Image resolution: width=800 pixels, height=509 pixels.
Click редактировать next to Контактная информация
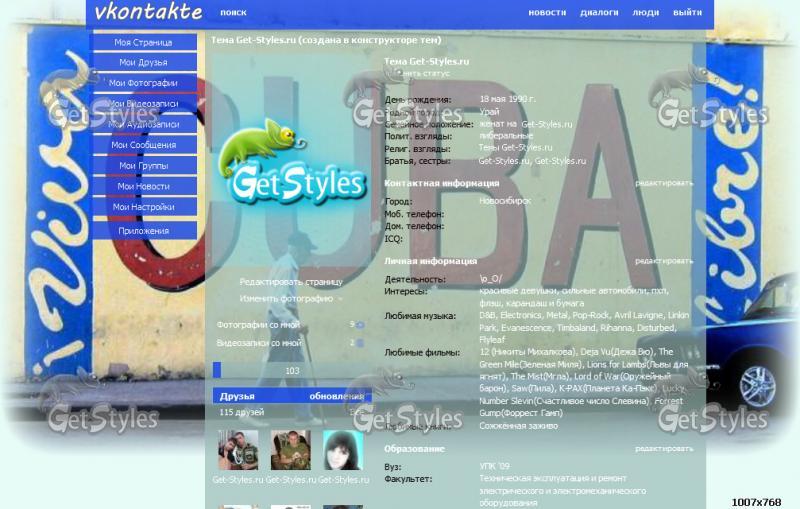664,183
